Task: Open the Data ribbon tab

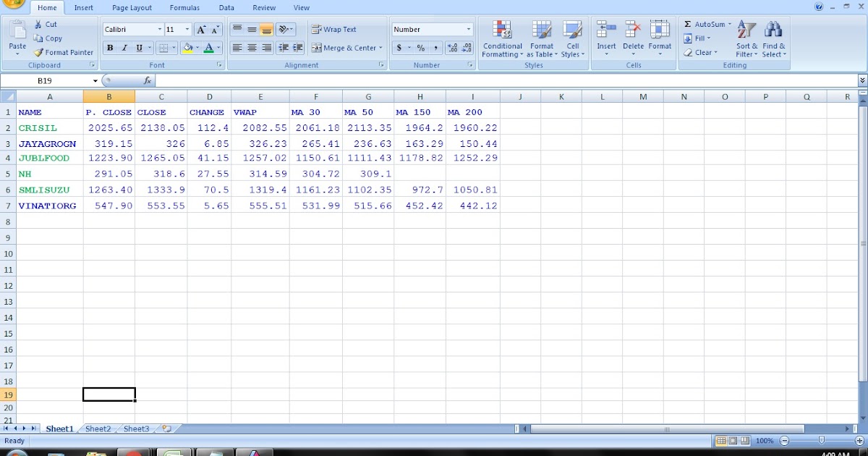Action: (x=226, y=8)
